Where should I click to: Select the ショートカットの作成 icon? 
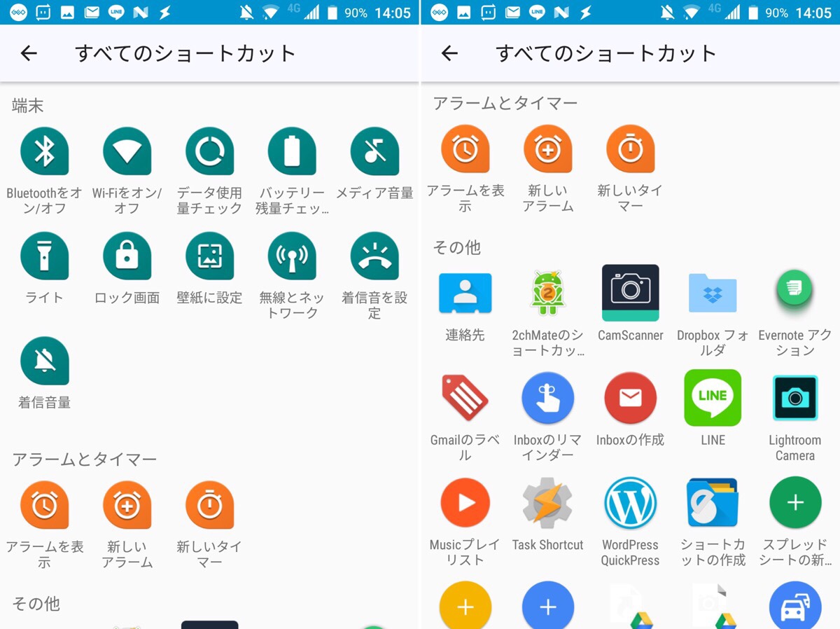pyautogui.click(x=713, y=503)
